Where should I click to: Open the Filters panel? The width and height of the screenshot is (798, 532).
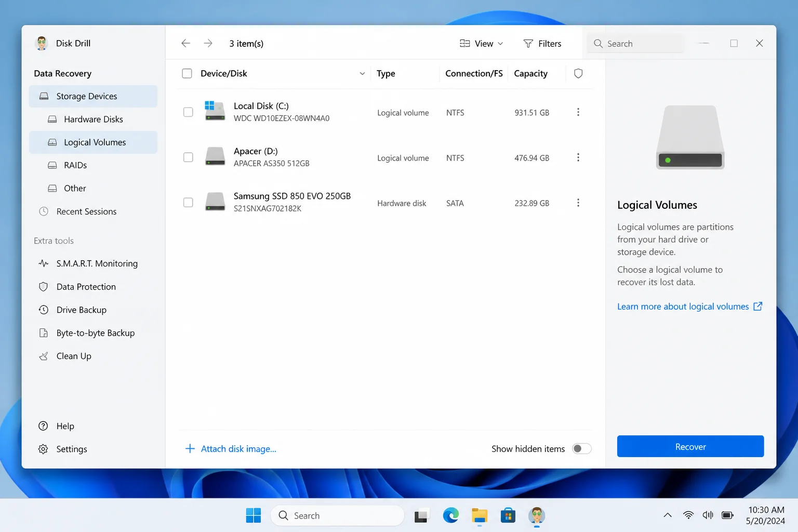click(542, 44)
